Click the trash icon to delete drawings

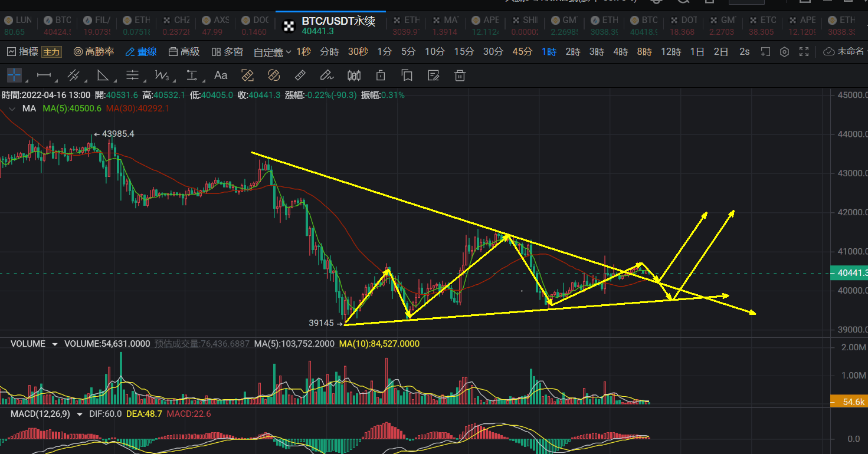coord(460,75)
